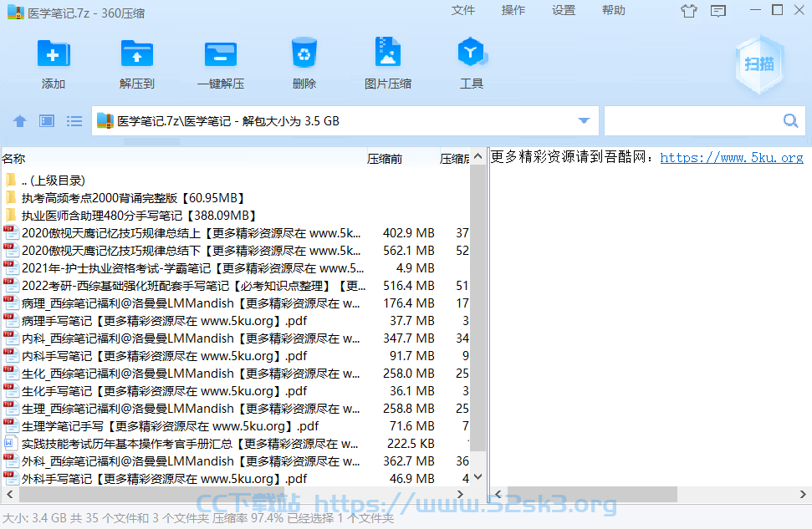The width and height of the screenshot is (812, 529).
Task: Sort by the 名称 column header
Action: click(13, 159)
